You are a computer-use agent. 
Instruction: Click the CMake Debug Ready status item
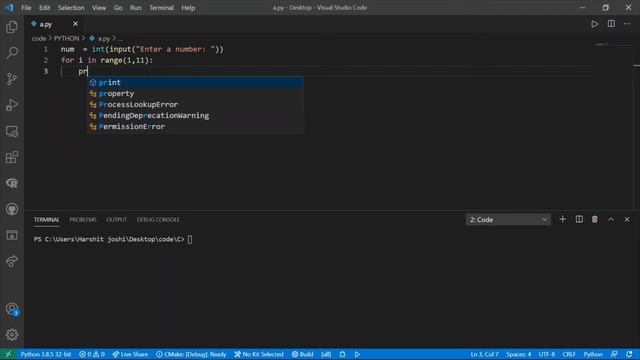click(191, 354)
